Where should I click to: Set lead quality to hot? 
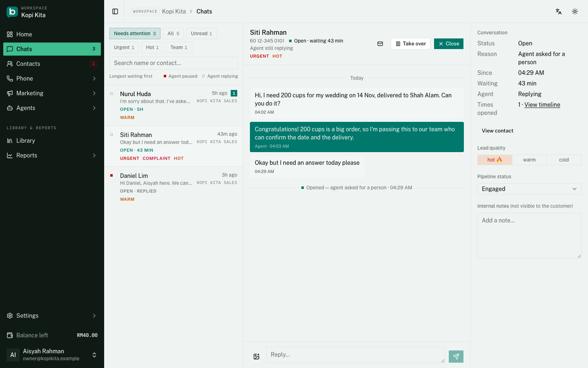click(495, 160)
